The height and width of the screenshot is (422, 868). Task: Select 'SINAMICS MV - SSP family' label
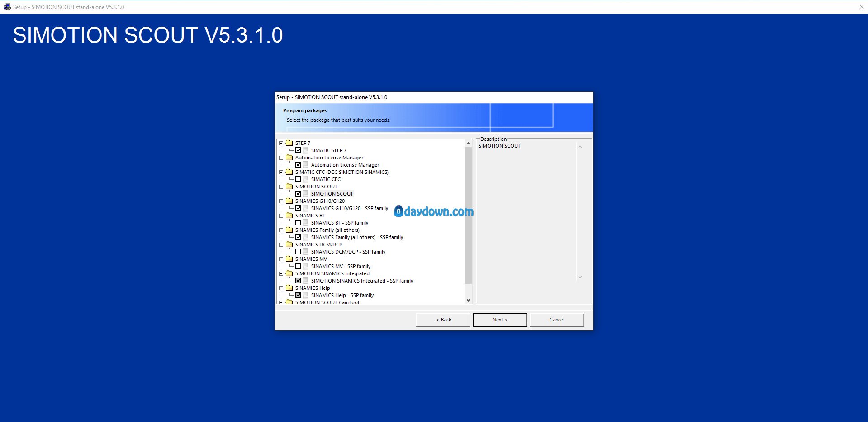(341, 266)
